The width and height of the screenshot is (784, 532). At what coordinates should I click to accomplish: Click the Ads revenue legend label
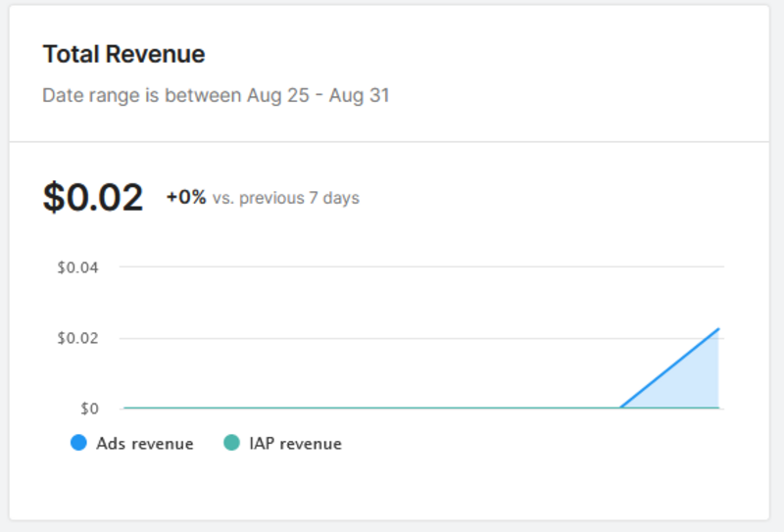pos(144,444)
